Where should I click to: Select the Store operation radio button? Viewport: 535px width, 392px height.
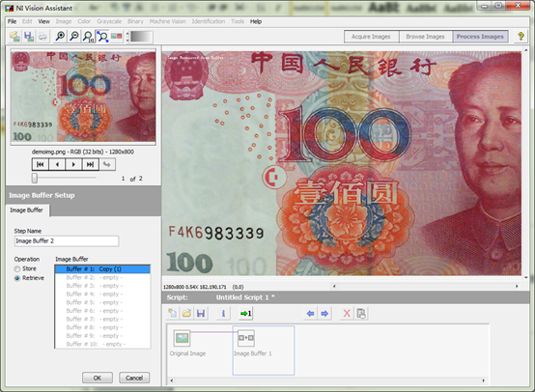pos(17,268)
